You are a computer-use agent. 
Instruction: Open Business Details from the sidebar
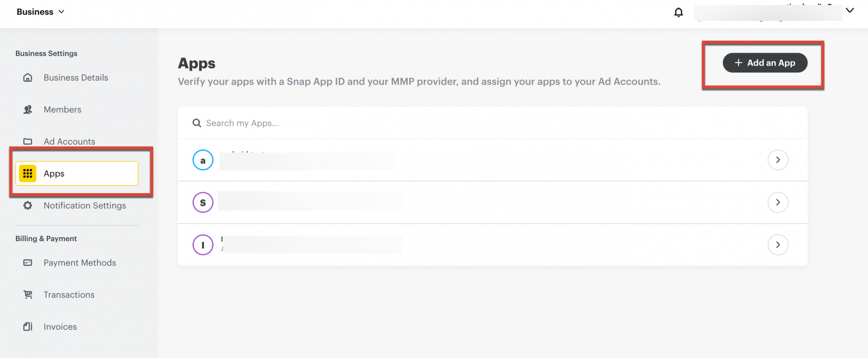76,77
